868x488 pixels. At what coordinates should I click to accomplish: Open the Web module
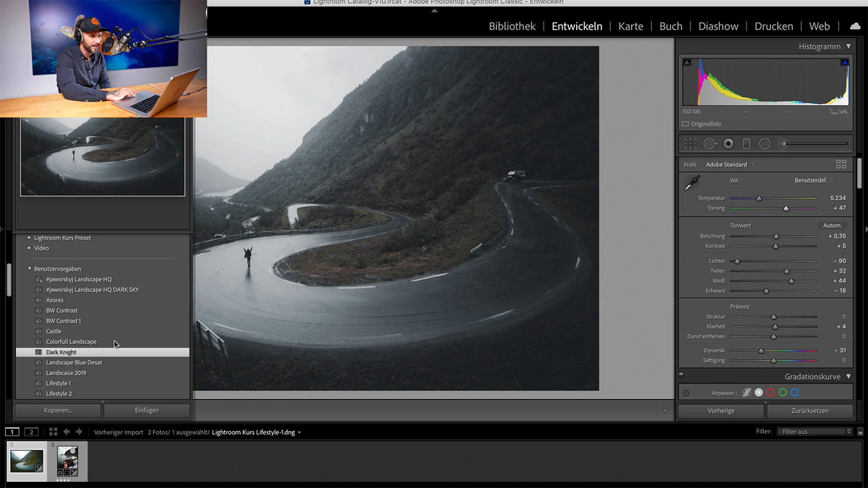pos(819,26)
